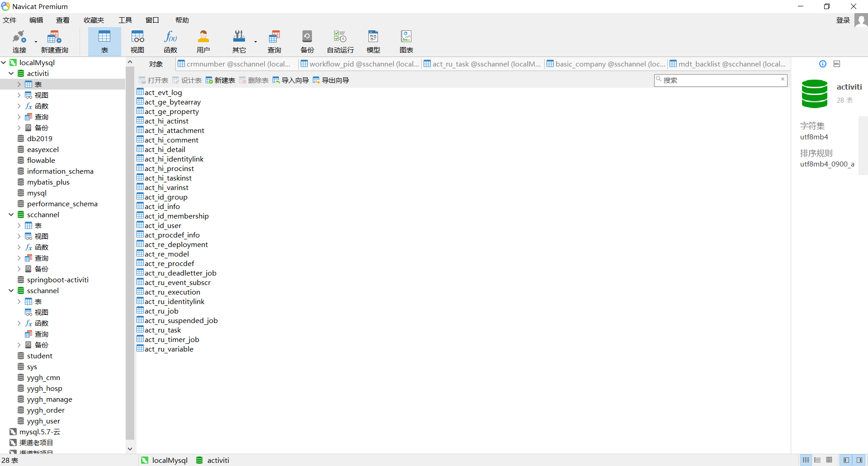Open the 视图 views toolbar icon

click(137, 41)
